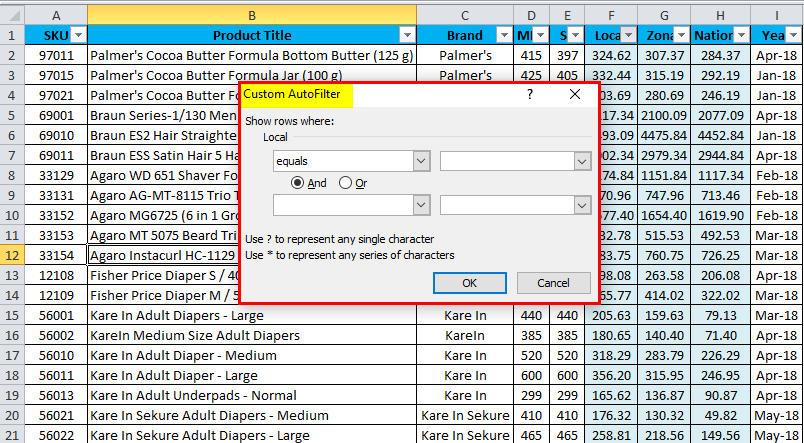The image size is (804, 443).
Task: Click 'Kare In Sekure Adult Diapers - Medium' cell
Action: [x=252, y=415]
